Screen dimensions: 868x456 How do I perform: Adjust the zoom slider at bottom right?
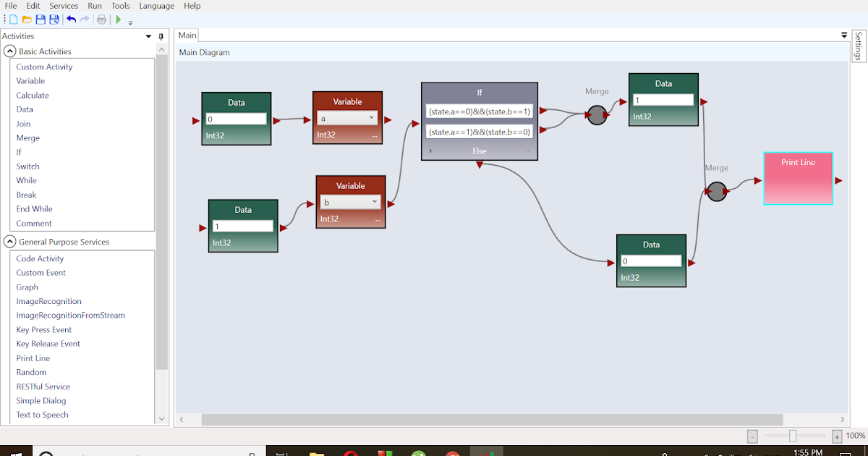coord(793,436)
